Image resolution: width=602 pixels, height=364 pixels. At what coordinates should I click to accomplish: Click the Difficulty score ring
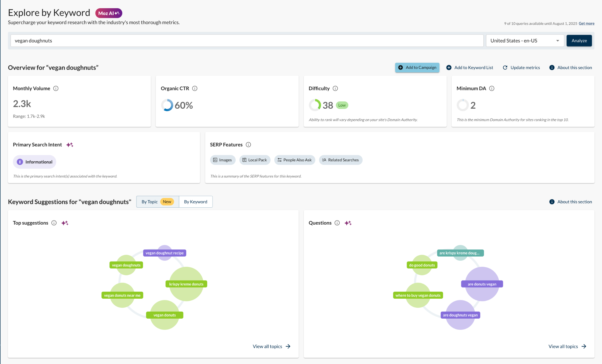click(x=315, y=105)
